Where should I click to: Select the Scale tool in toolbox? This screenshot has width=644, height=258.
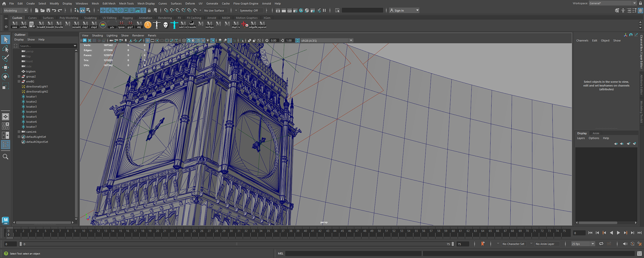tap(5, 86)
